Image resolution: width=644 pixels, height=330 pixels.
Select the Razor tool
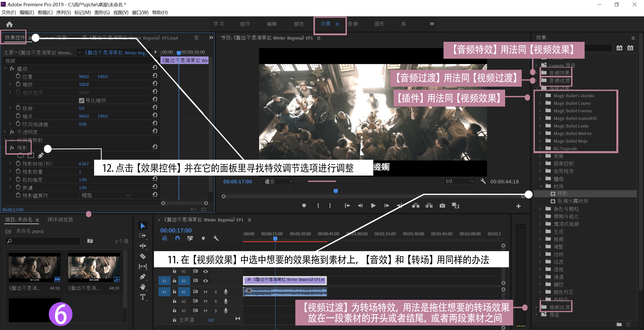[143, 256]
